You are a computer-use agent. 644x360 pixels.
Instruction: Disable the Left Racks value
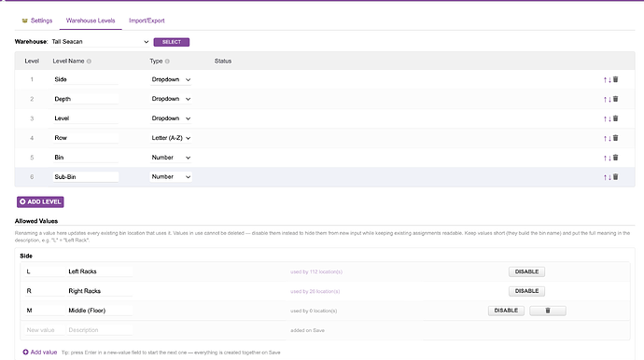pos(526,271)
